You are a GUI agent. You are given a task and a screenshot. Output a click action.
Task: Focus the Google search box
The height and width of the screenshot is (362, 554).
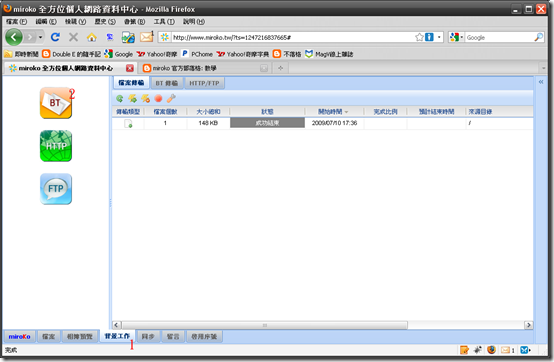(499, 37)
